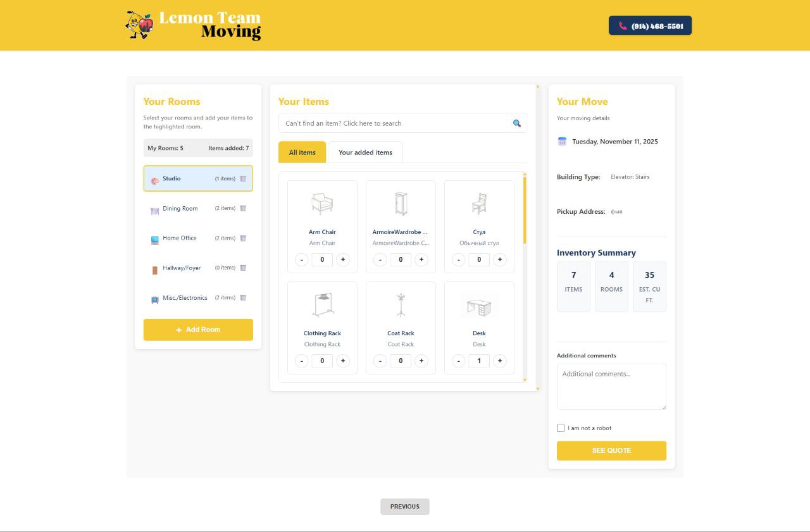The width and height of the screenshot is (810, 532).
Task: Click the Items added: 7 counter
Action: point(228,148)
